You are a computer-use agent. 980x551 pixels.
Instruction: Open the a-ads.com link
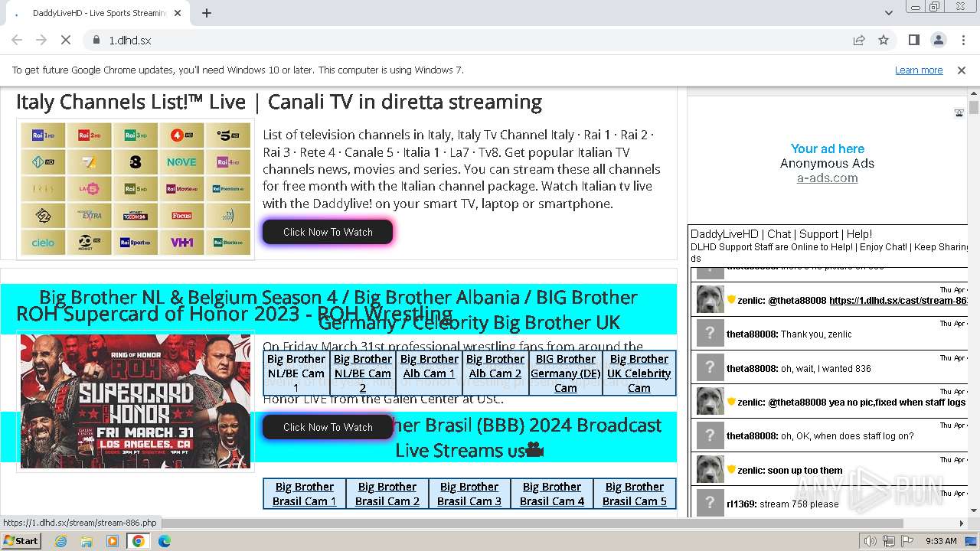827,178
